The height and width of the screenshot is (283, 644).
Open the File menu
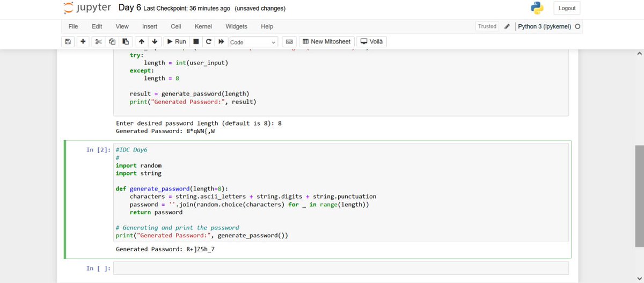pyautogui.click(x=74, y=26)
